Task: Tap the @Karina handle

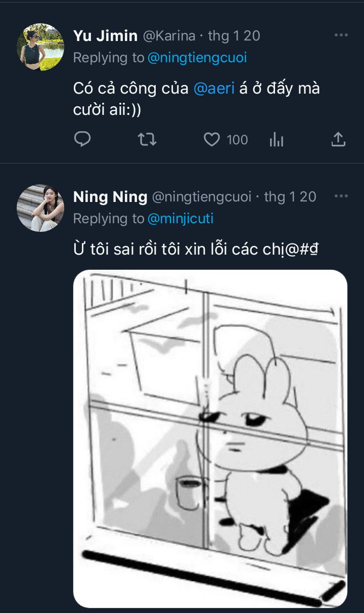Action: pos(169,35)
